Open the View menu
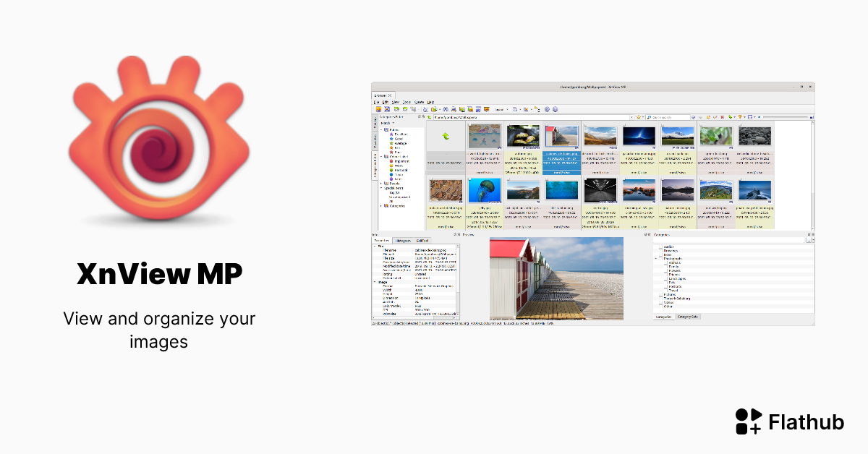Screen dimensions: 868x454 tap(395, 102)
